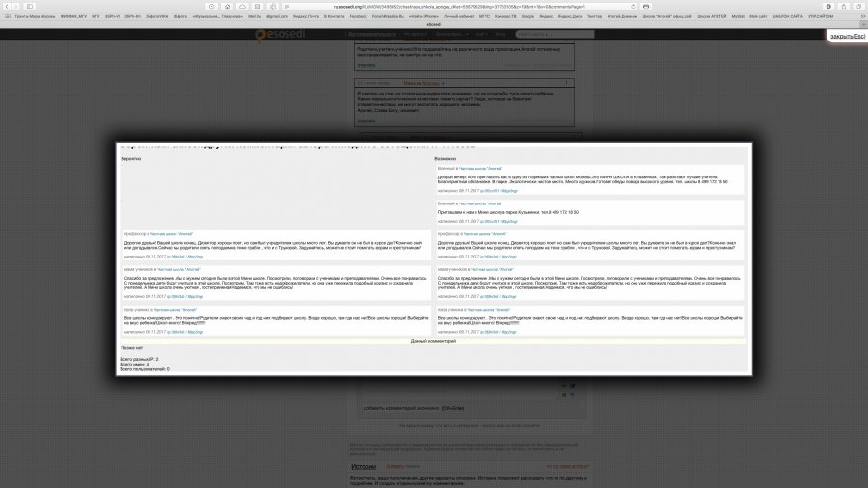Close the overlay with закрыть(Esc) button
Viewport: 868px width, 488px height.
(x=848, y=36)
